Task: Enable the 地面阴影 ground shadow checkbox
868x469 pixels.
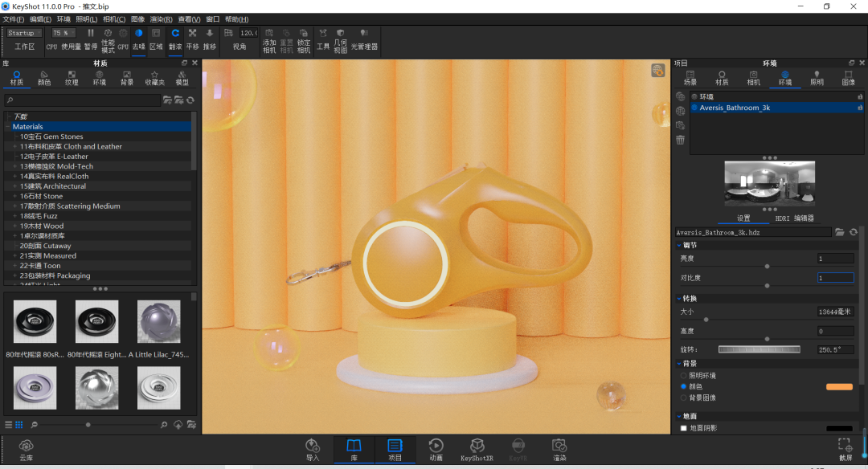Action: point(684,428)
